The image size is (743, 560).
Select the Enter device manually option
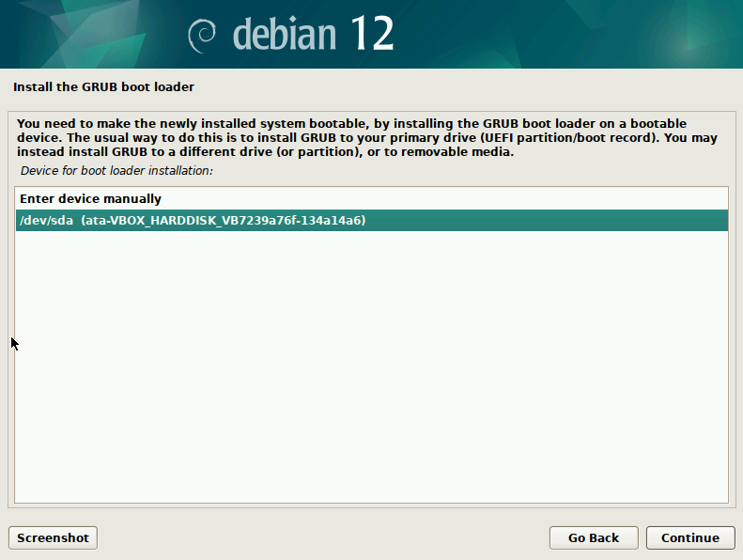(x=372, y=198)
